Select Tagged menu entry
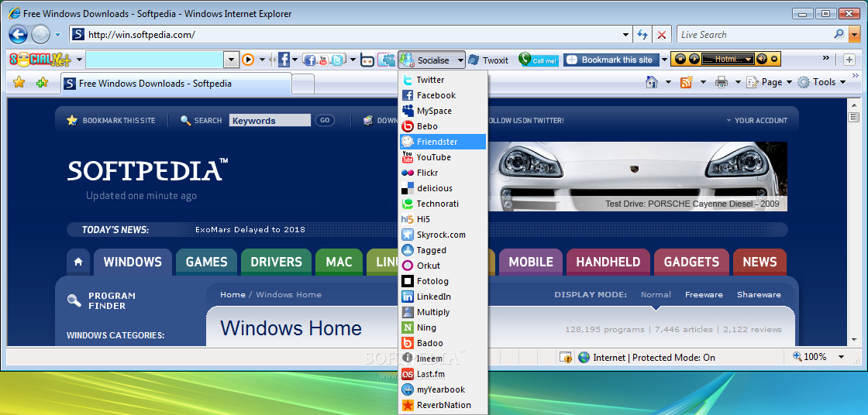Image resolution: width=868 pixels, height=415 pixels. [x=443, y=250]
